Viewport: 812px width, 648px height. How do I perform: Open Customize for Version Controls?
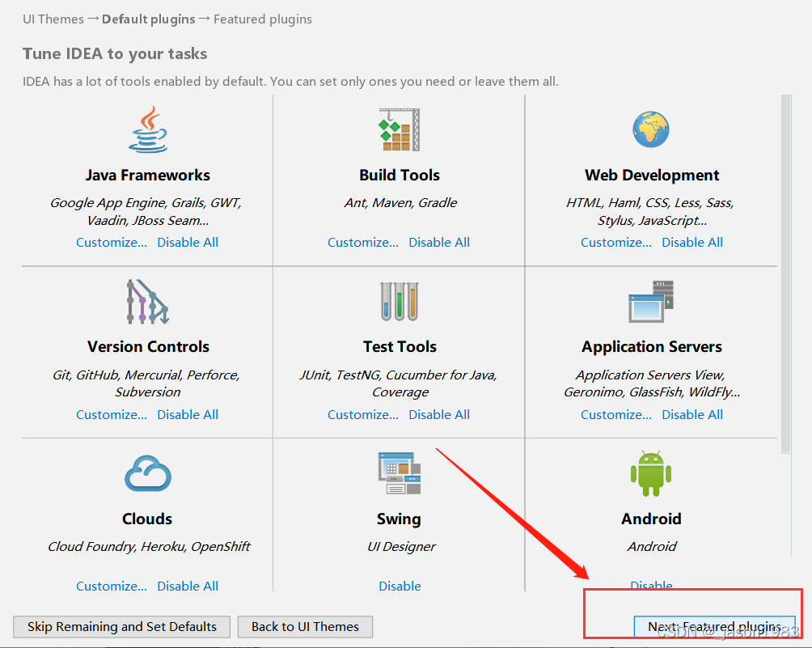(x=112, y=415)
